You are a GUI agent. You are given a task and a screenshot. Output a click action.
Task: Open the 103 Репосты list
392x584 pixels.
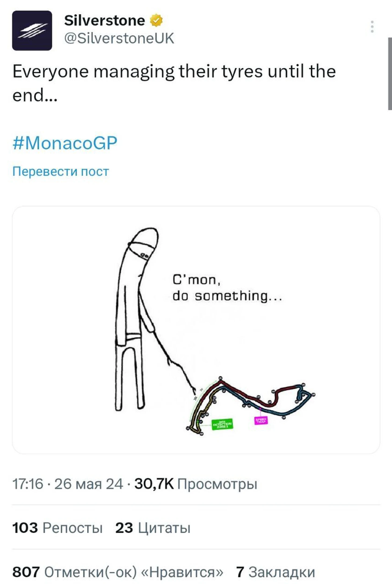click(57, 528)
